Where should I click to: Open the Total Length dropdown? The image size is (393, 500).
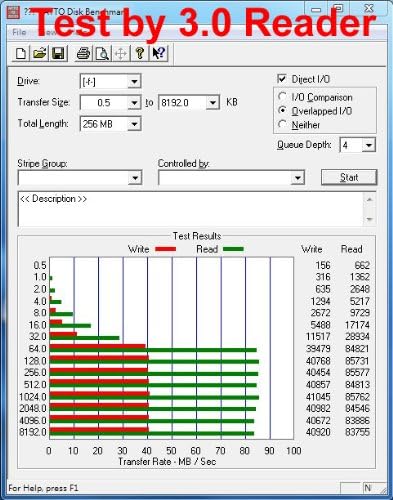click(134, 124)
